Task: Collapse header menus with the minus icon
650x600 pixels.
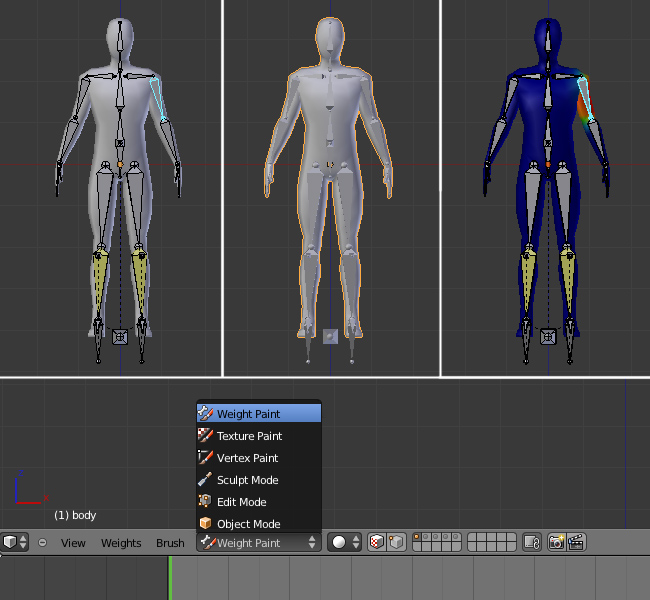Action: (42, 542)
